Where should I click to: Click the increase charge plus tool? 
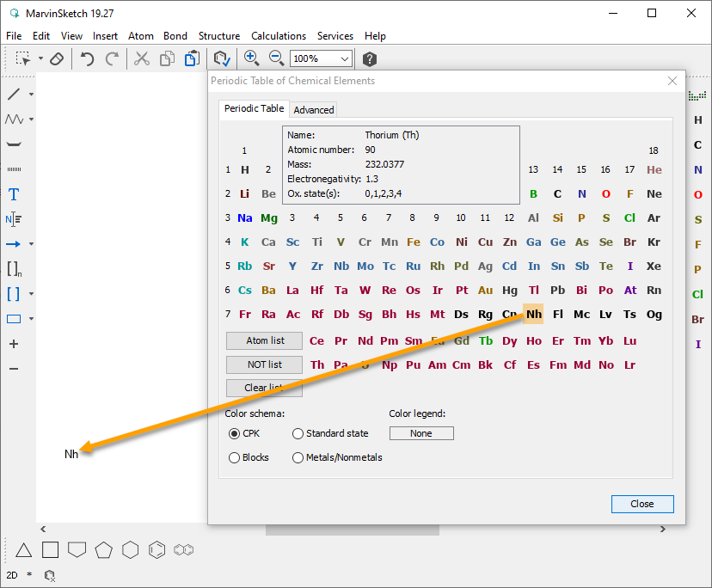tap(14, 344)
